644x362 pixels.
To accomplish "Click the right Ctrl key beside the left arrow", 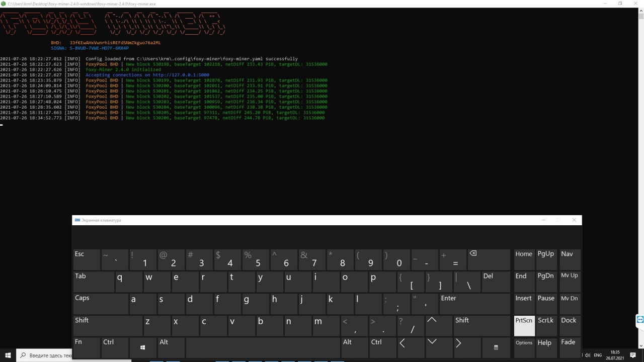I will click(x=382, y=347).
